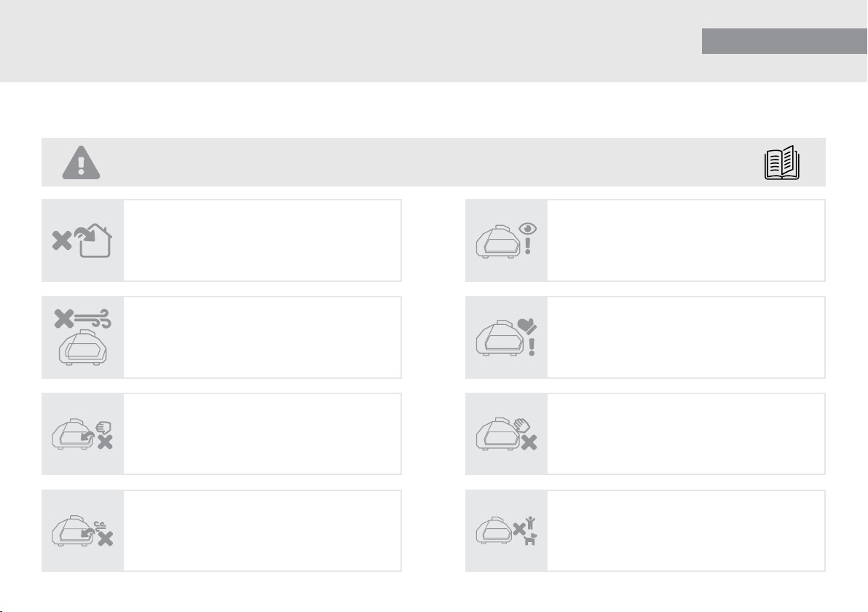The image size is (868, 612).
Task: Click the warning triangle icon
Action: (x=81, y=162)
